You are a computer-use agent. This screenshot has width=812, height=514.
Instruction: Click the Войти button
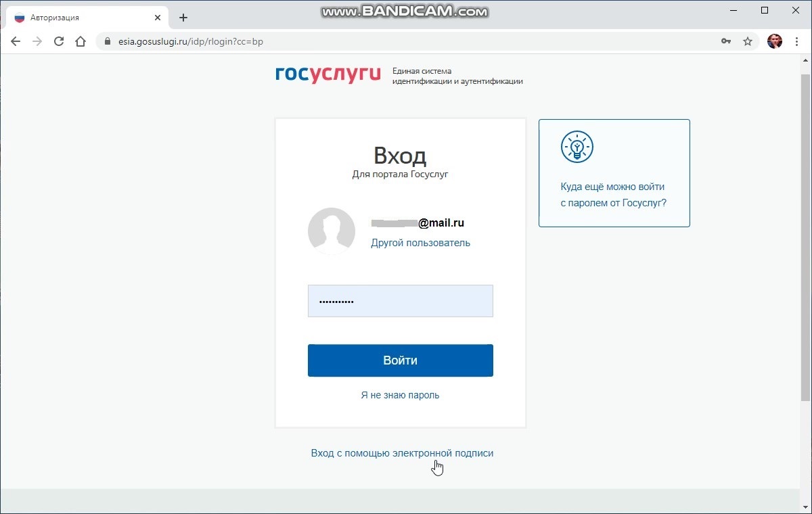pos(401,360)
